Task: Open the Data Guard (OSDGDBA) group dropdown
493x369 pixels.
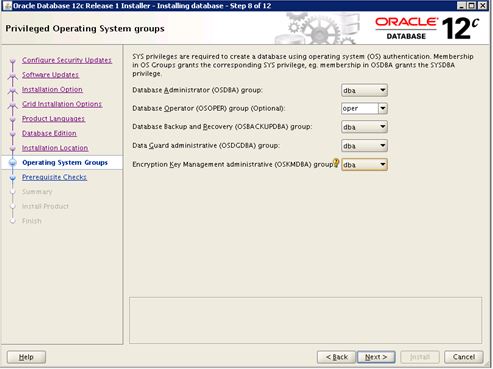Action: 364,146
